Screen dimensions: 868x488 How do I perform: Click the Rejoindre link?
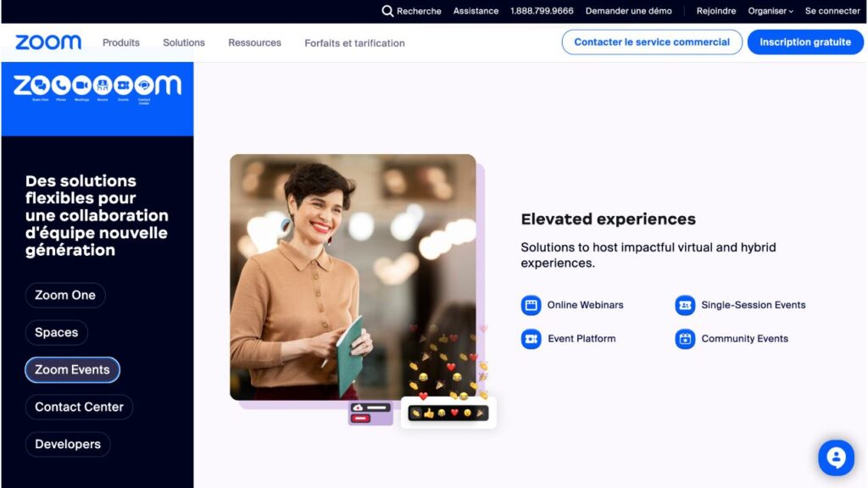715,11
